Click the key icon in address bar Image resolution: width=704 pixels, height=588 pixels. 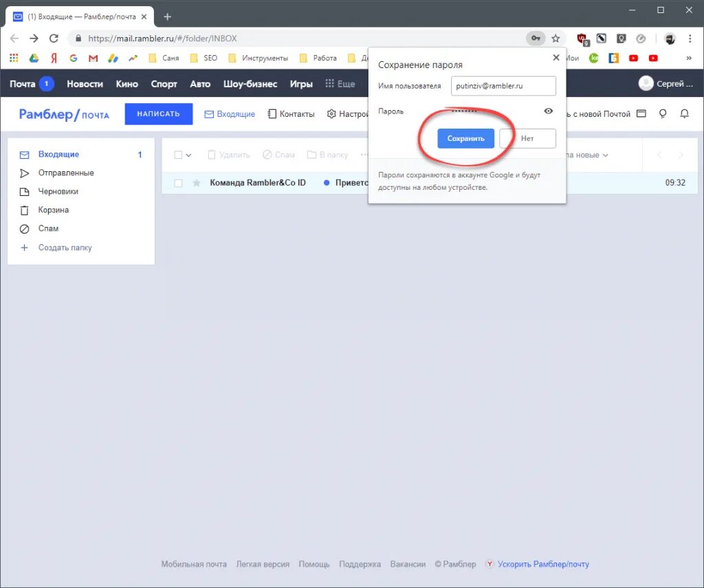pyautogui.click(x=536, y=39)
